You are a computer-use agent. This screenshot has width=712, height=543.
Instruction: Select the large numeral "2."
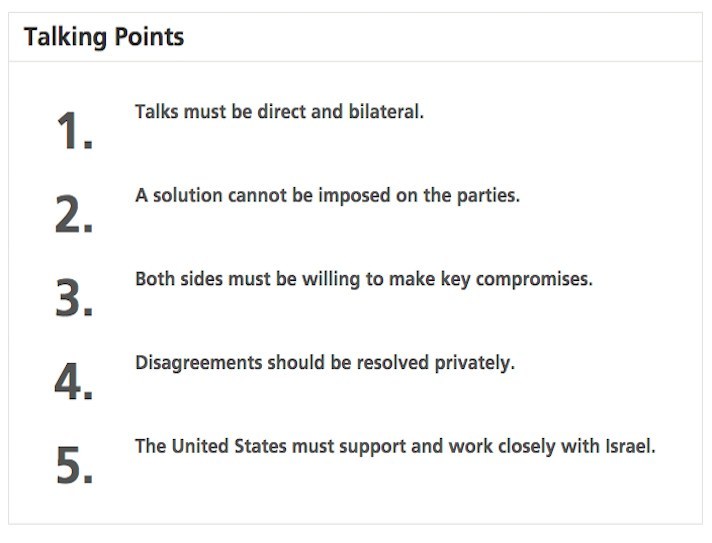pos(73,215)
